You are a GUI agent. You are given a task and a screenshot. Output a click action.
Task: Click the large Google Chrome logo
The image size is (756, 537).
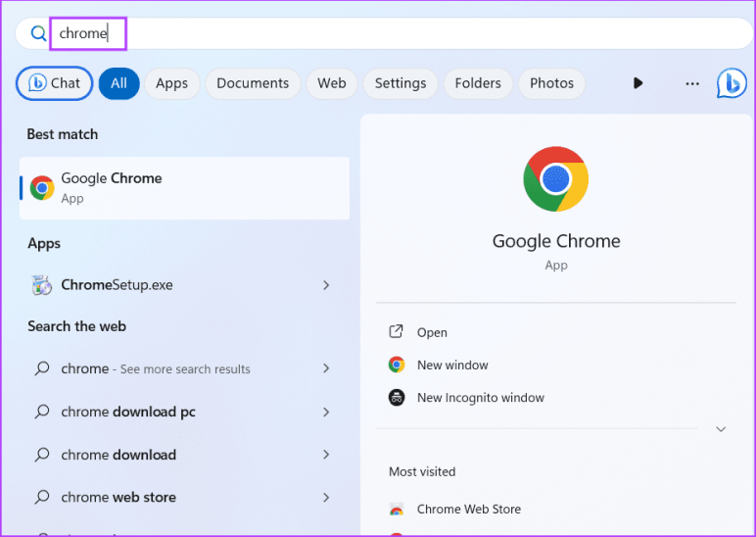pos(555,178)
